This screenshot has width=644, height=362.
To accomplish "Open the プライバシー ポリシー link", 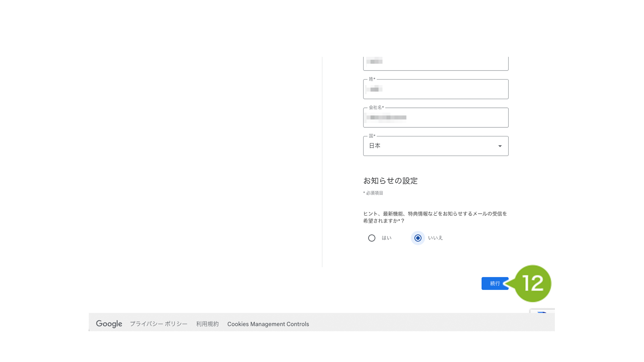I will click(159, 324).
